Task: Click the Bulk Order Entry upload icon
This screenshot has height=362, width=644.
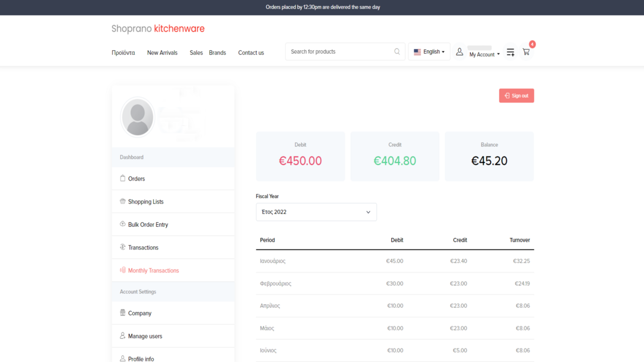Action: [x=122, y=224]
